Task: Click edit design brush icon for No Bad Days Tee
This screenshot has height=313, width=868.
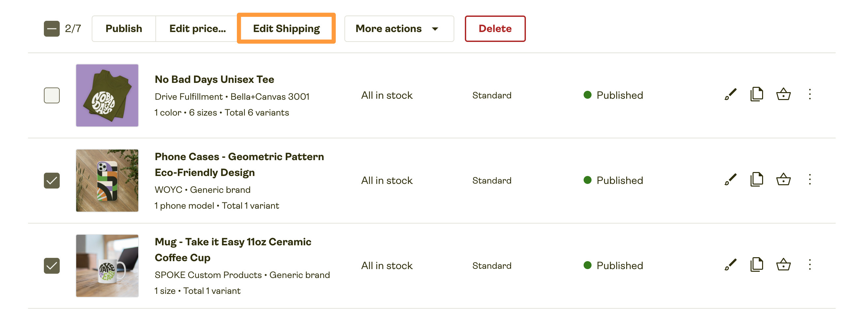Action: tap(730, 95)
